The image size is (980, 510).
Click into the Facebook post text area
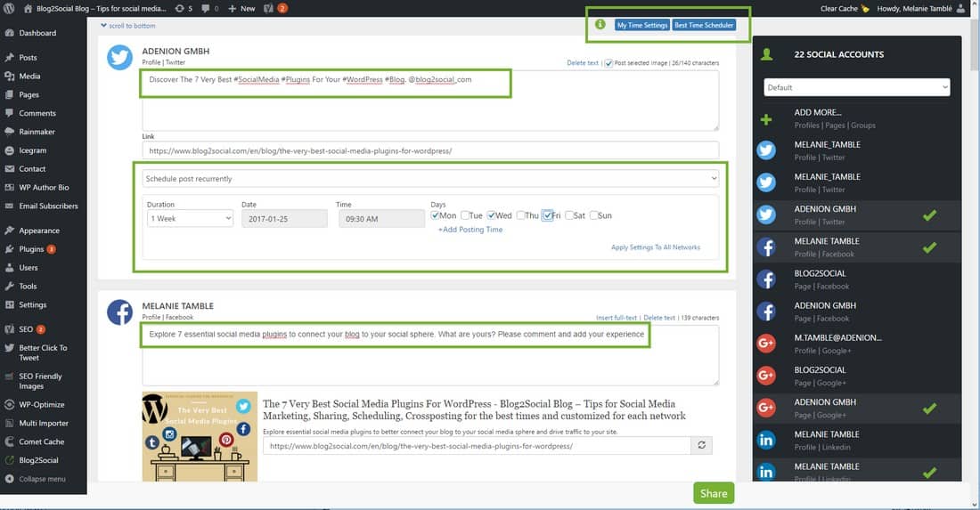(x=430, y=355)
